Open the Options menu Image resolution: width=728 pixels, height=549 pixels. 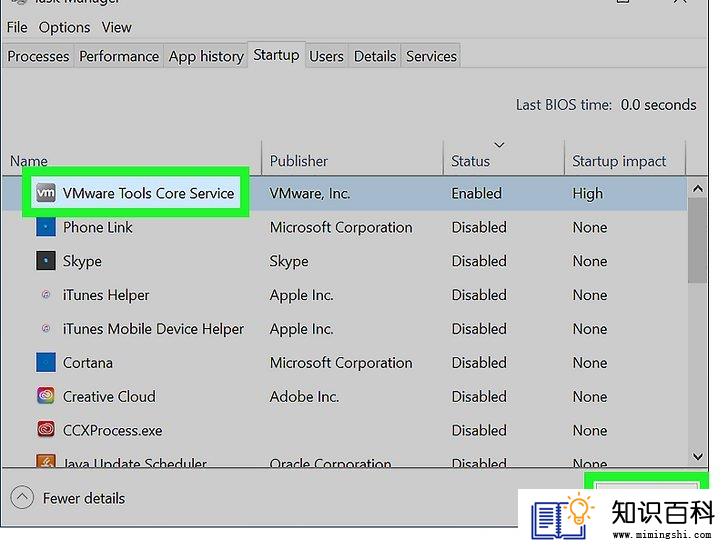(x=65, y=27)
